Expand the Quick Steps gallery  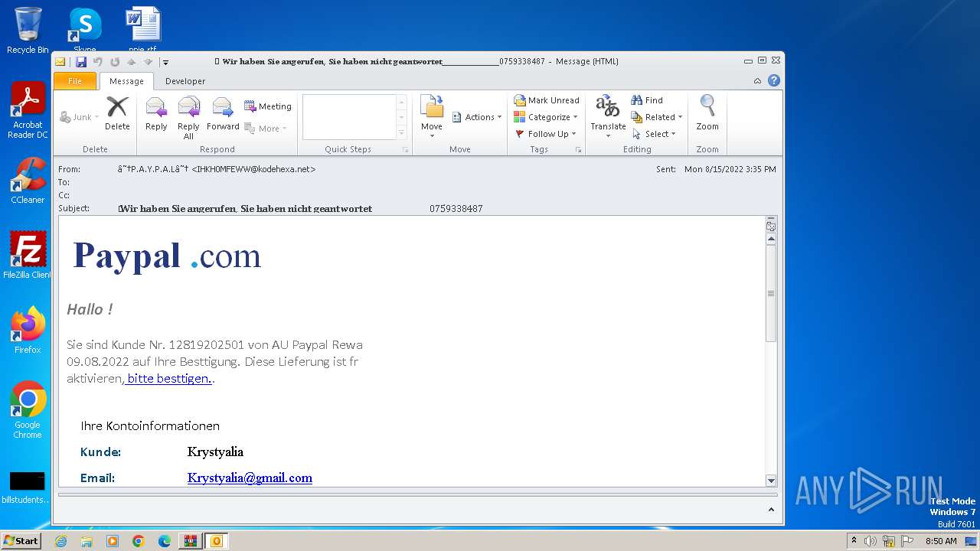(x=402, y=132)
